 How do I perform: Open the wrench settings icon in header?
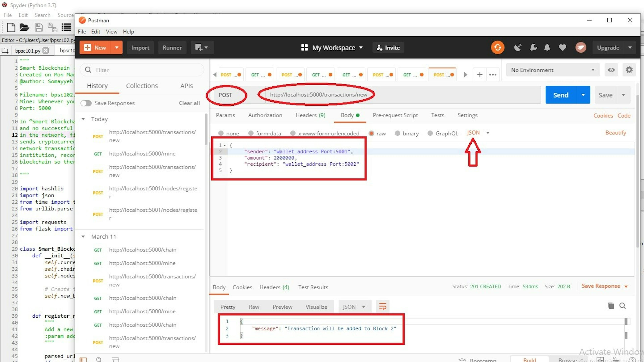click(533, 47)
